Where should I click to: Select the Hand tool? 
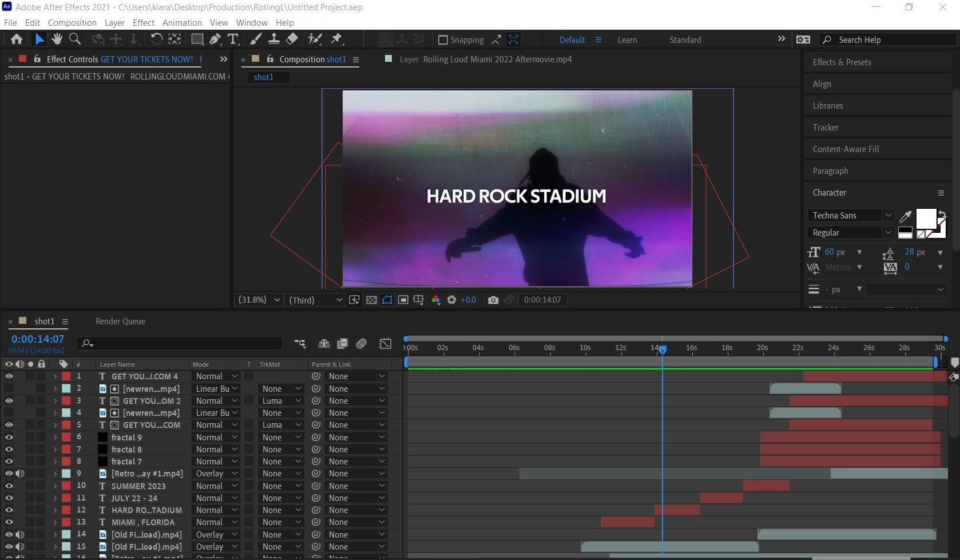click(57, 39)
